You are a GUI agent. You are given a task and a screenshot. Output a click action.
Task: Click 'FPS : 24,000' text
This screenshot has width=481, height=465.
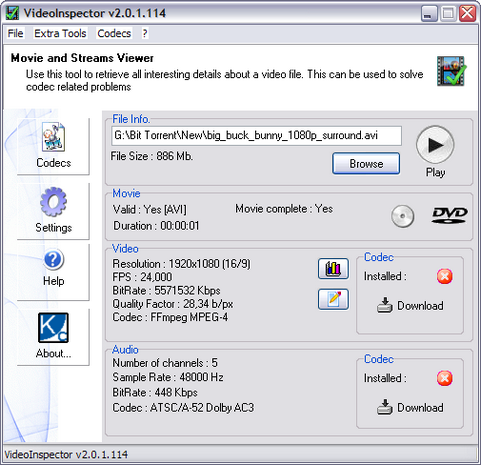point(142,277)
